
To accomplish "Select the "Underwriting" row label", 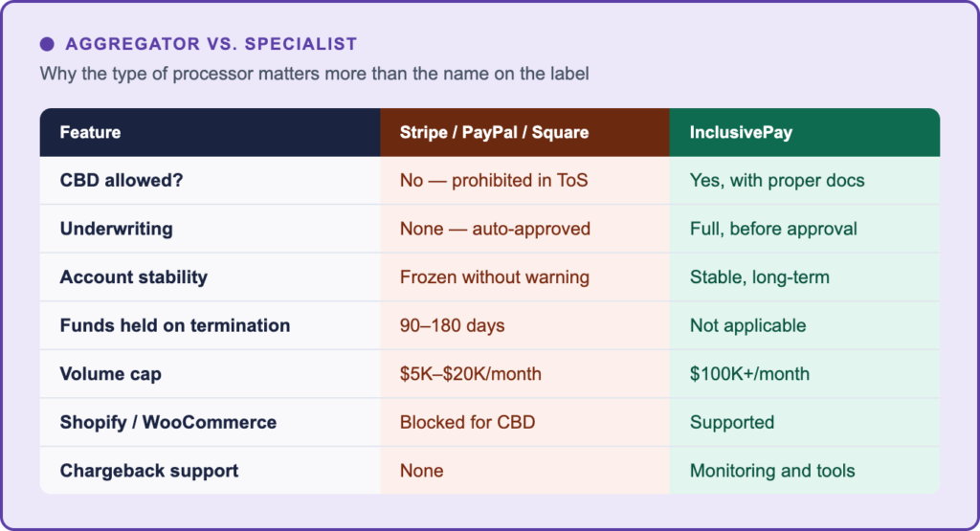I will (x=116, y=229).
